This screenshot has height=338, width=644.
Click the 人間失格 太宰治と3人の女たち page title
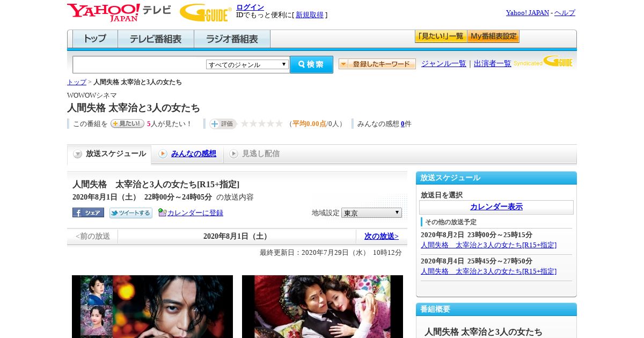pyautogui.click(x=134, y=108)
